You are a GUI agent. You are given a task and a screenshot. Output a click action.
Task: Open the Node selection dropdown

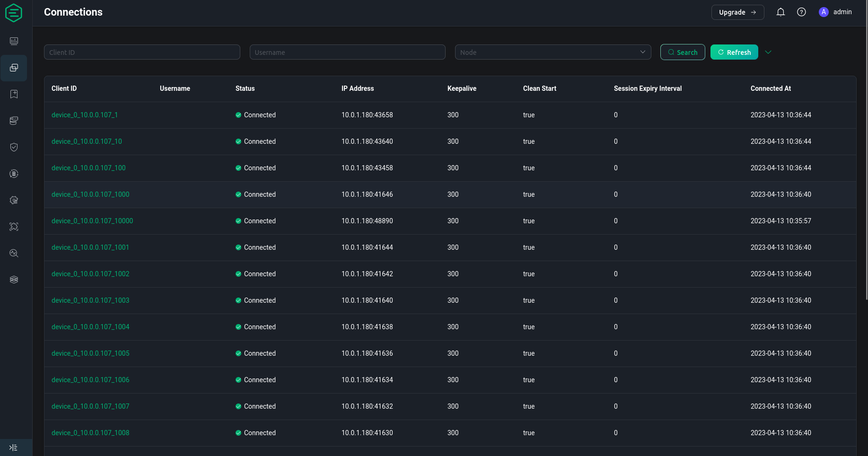click(x=552, y=52)
